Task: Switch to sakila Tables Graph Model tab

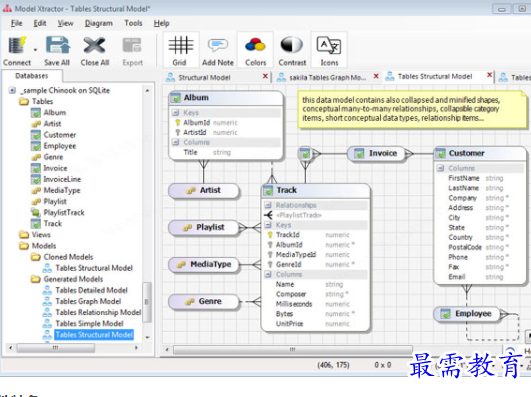Action: [x=327, y=78]
